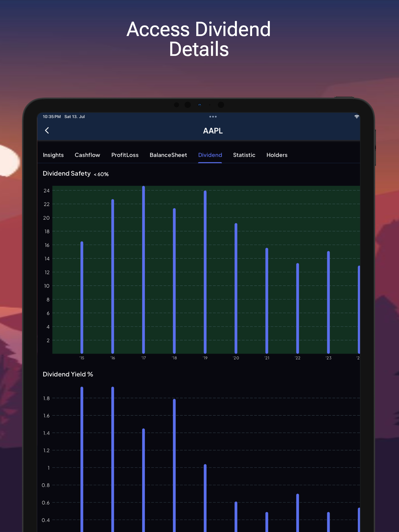The height and width of the screenshot is (532, 399).
Task: Tap the 10:35 PM clock in status bar
Action: click(x=52, y=117)
